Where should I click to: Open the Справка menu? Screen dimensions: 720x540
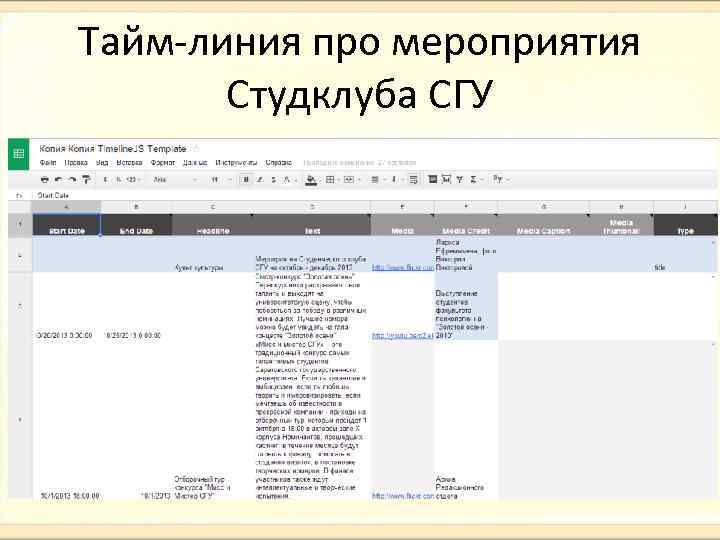coord(278,163)
